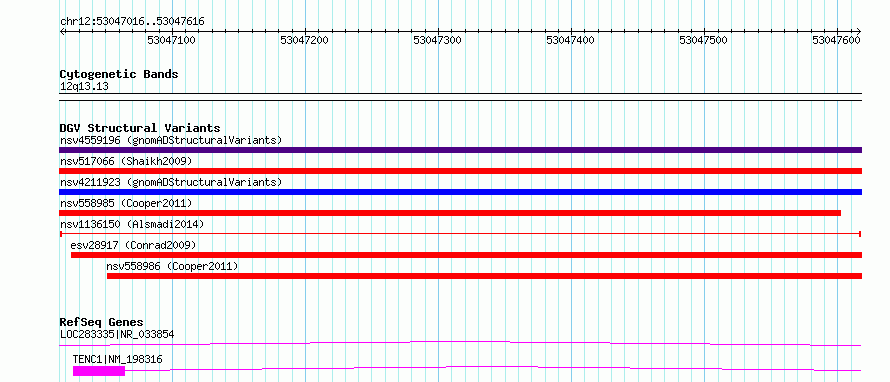Click the magenta TENC1 exon block

(x=99, y=371)
